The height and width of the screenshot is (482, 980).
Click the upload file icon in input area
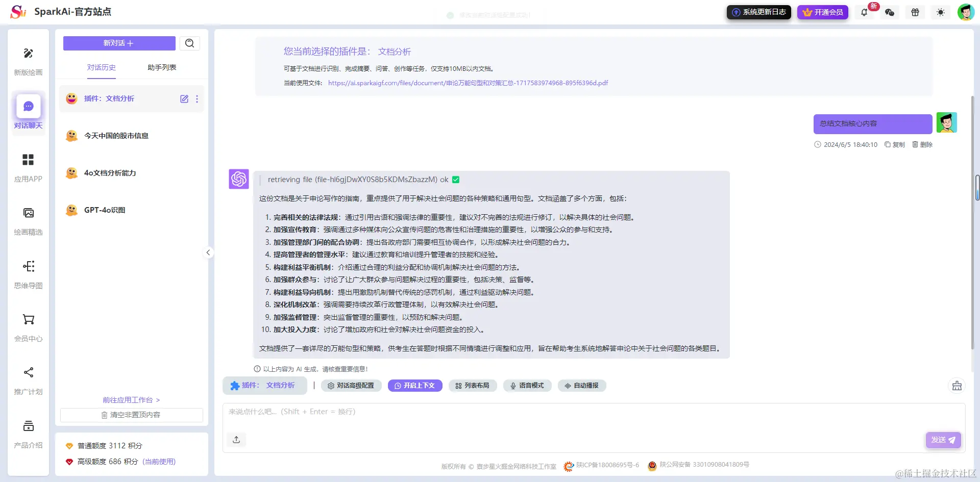pyautogui.click(x=236, y=439)
